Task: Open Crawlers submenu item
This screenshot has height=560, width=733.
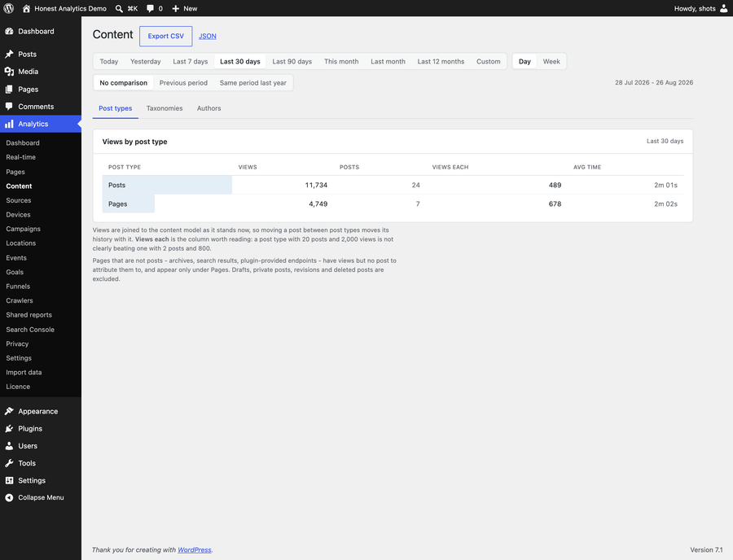Action: coord(20,300)
